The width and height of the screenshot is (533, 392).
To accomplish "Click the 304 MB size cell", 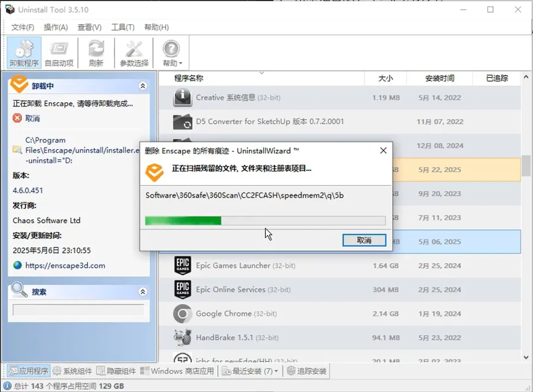I will click(x=385, y=290).
